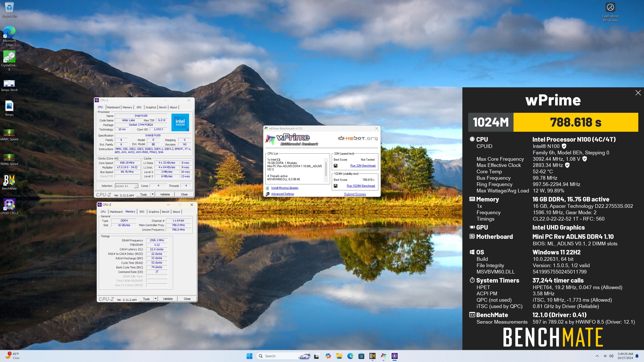Open the Bench tab in upper CPU-Z
This screenshot has height=362, width=644.
[x=163, y=107]
